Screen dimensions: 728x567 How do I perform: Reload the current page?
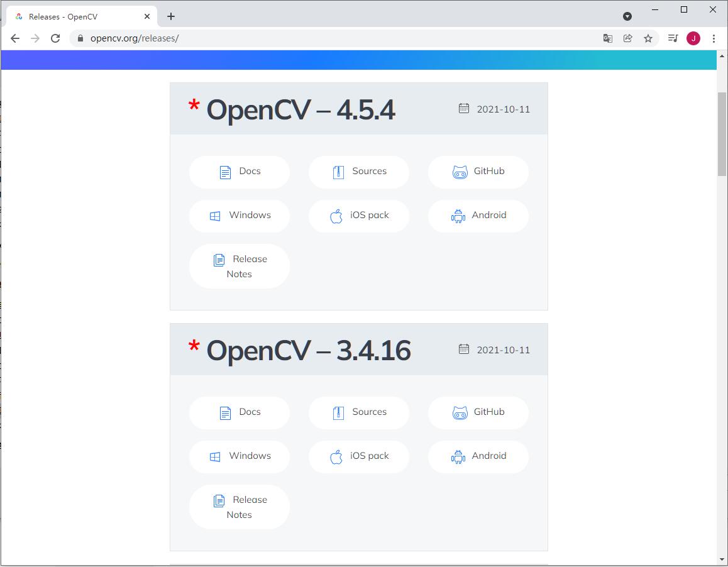[55, 38]
